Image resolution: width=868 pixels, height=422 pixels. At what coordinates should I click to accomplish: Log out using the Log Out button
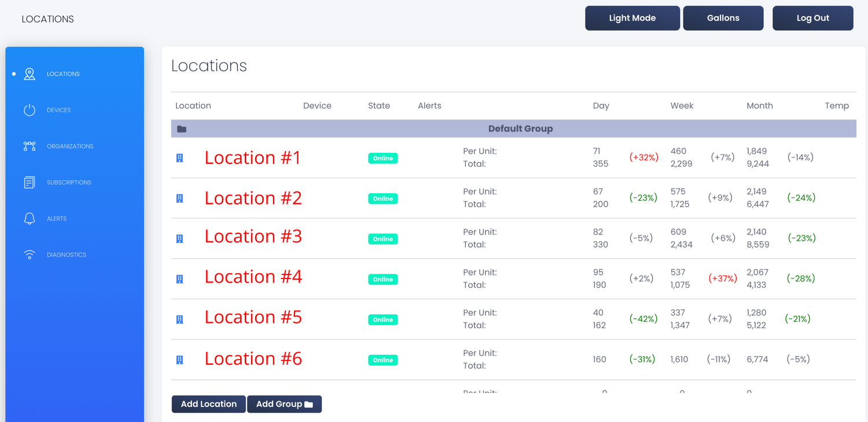click(x=812, y=18)
